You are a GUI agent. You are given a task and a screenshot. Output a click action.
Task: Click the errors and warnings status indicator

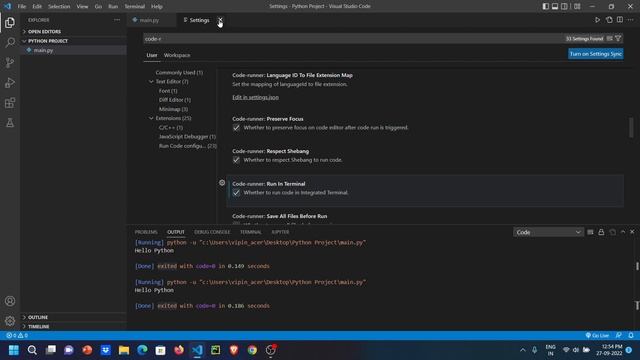click(17, 335)
